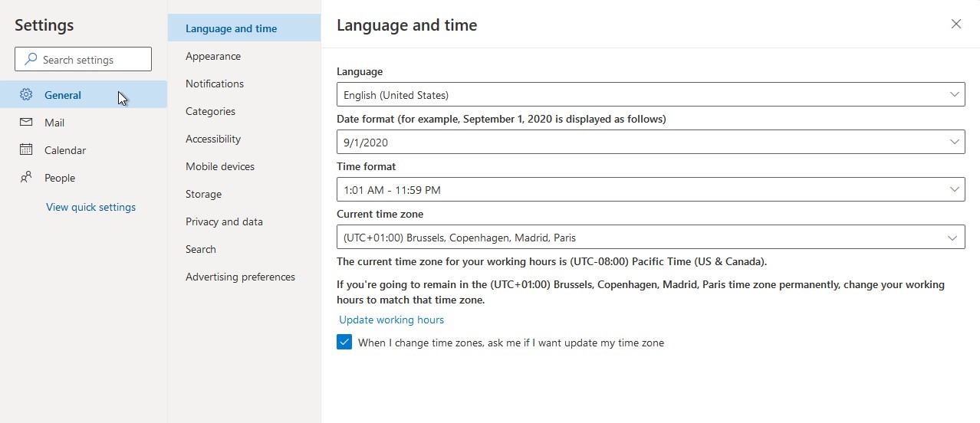The image size is (980, 423).
Task: Open General settings category
Action: [x=84, y=95]
